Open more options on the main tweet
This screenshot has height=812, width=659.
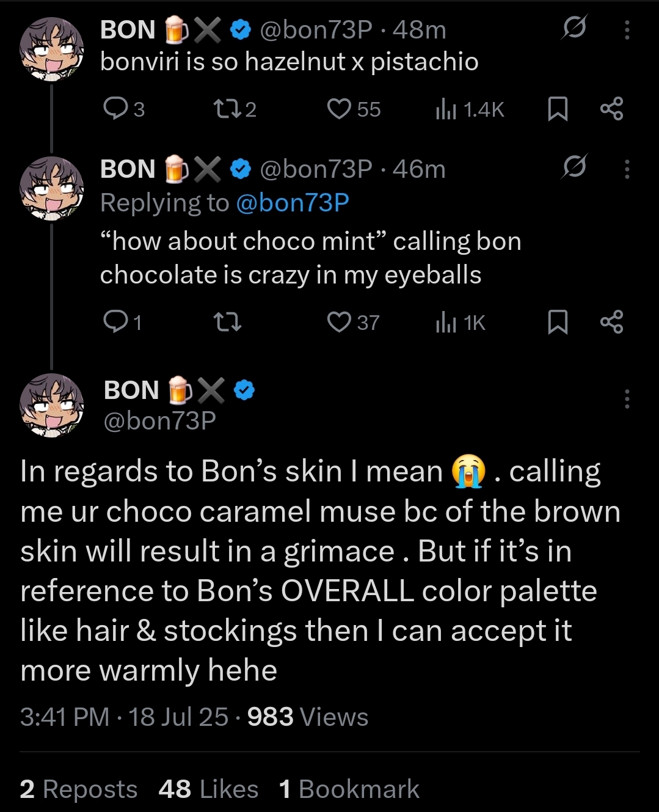[x=627, y=398]
